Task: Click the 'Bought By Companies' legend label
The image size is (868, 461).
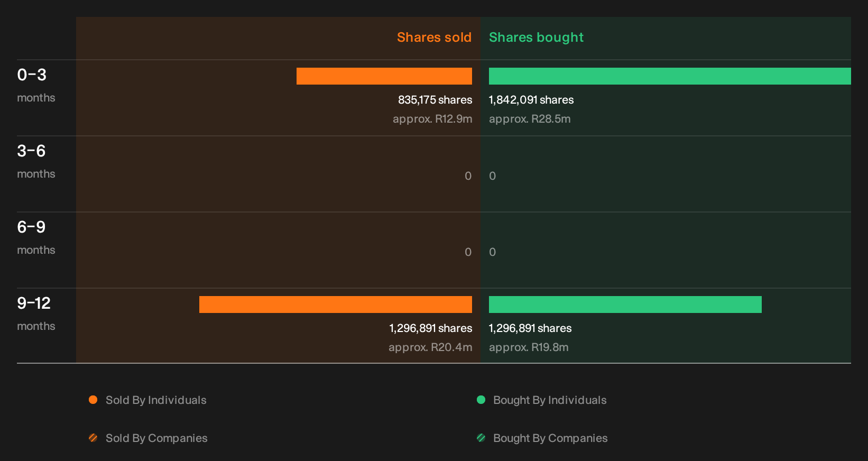Action: [x=550, y=438]
